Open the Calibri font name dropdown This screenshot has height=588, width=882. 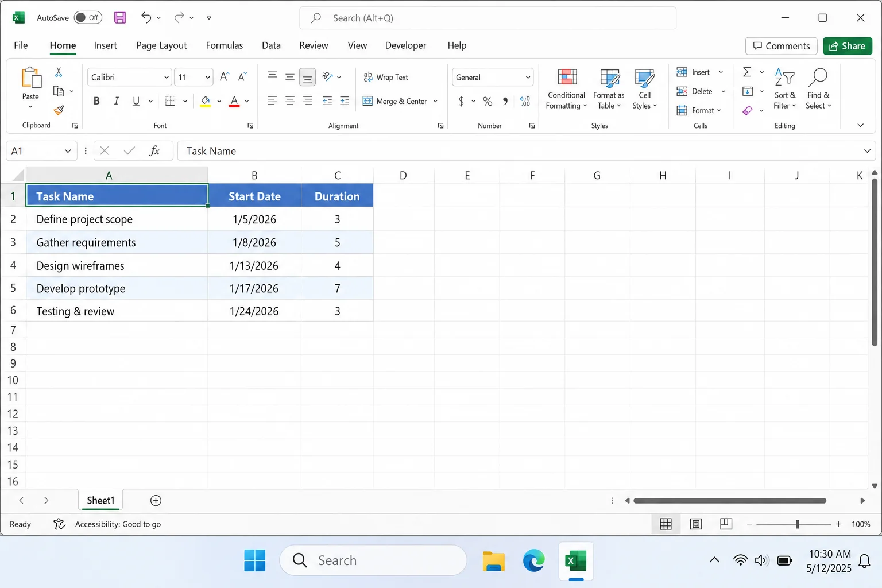tap(167, 78)
